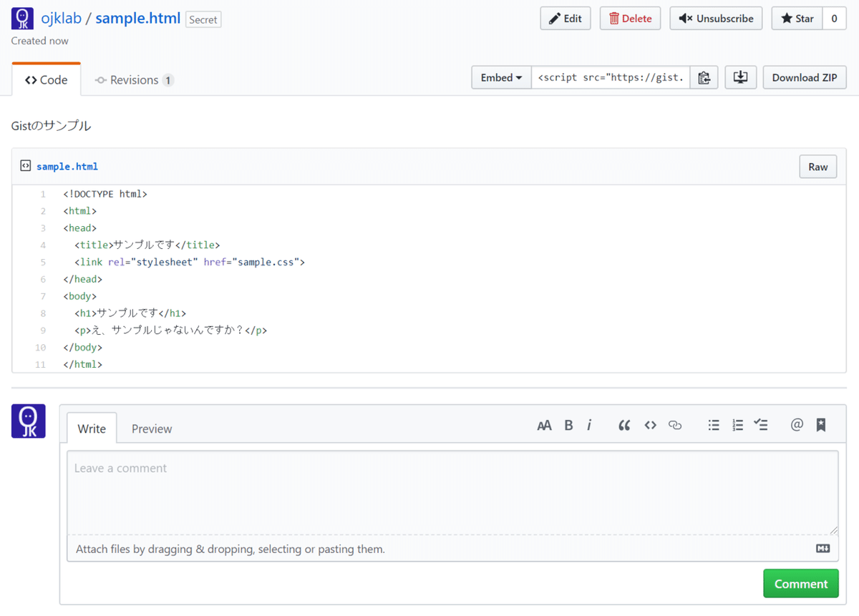This screenshot has height=616, width=859.
Task: Click the Edit gist button
Action: coord(566,19)
